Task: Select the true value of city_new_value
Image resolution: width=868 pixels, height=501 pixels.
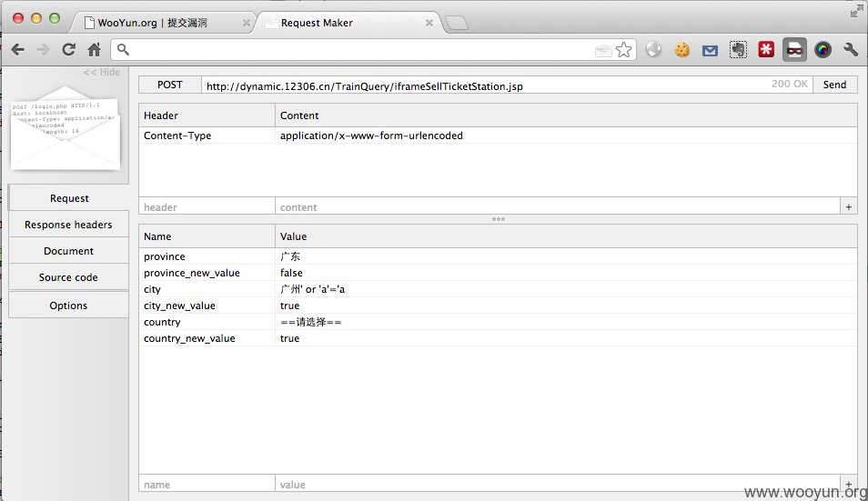Action: 566,306
